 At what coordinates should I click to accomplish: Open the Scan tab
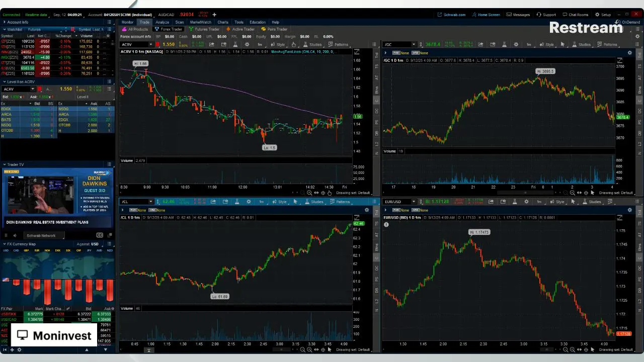coord(179,22)
